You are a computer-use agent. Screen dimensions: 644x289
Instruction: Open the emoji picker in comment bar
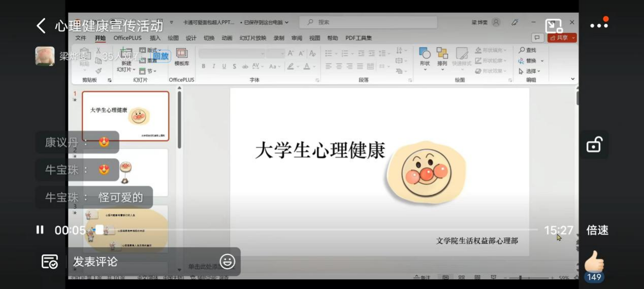click(x=227, y=262)
